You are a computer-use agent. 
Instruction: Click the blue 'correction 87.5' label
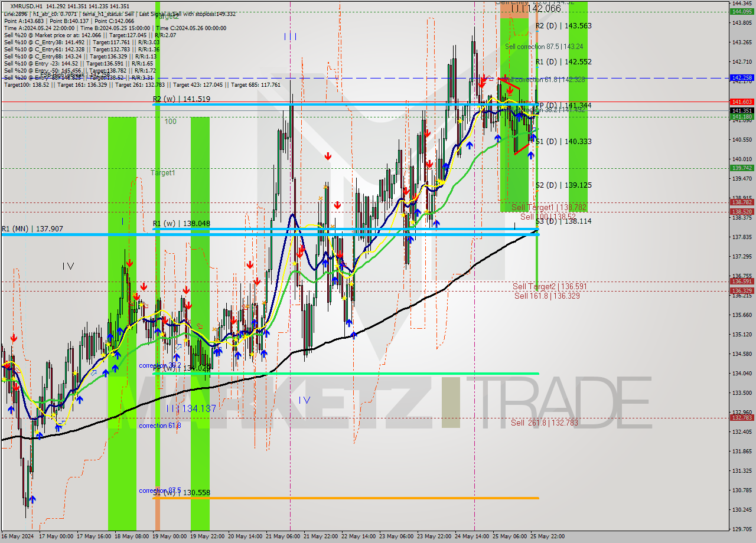[x=160, y=490]
